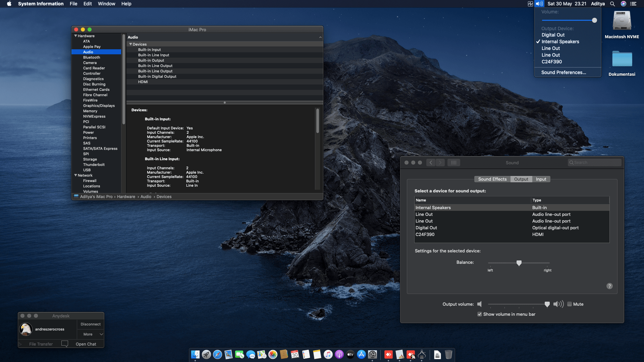This screenshot has height=362, width=644.
Task: Switch to the Sound Effects tab
Action: 492,179
